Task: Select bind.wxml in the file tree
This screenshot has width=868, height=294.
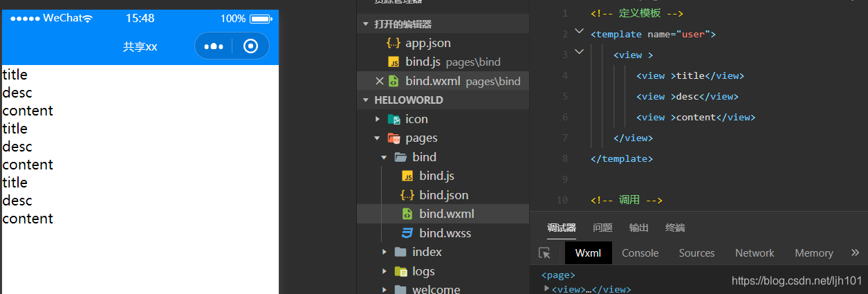Action: (x=443, y=214)
